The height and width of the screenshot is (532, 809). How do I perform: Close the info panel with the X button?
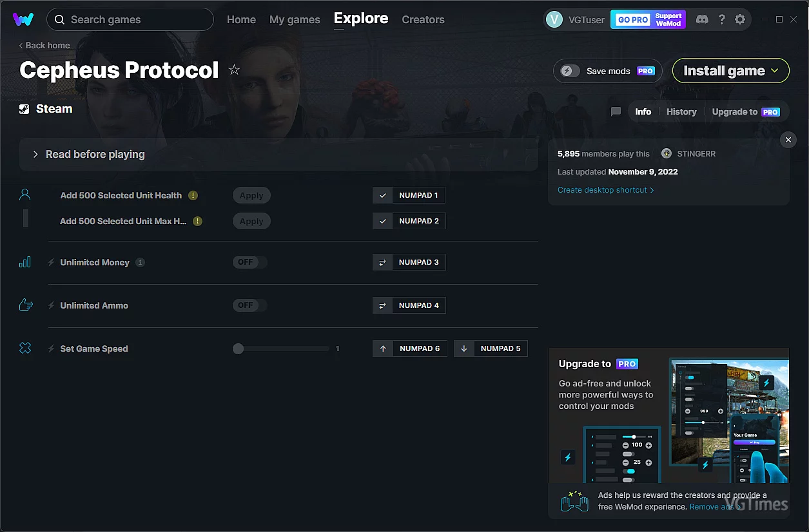[x=788, y=140]
